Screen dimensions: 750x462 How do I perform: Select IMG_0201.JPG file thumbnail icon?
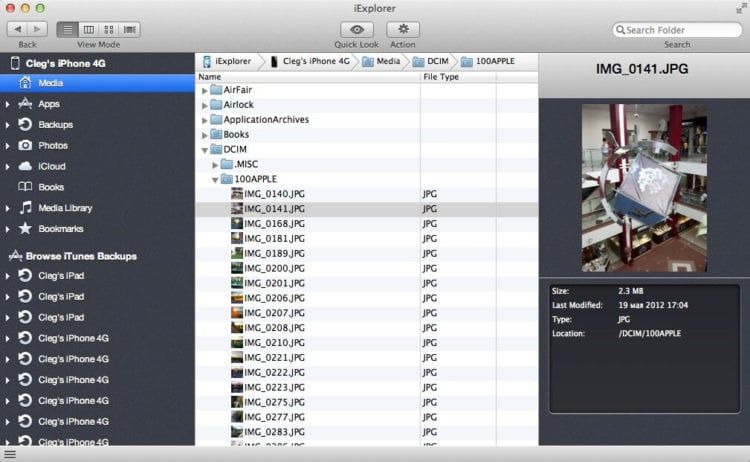coord(237,282)
